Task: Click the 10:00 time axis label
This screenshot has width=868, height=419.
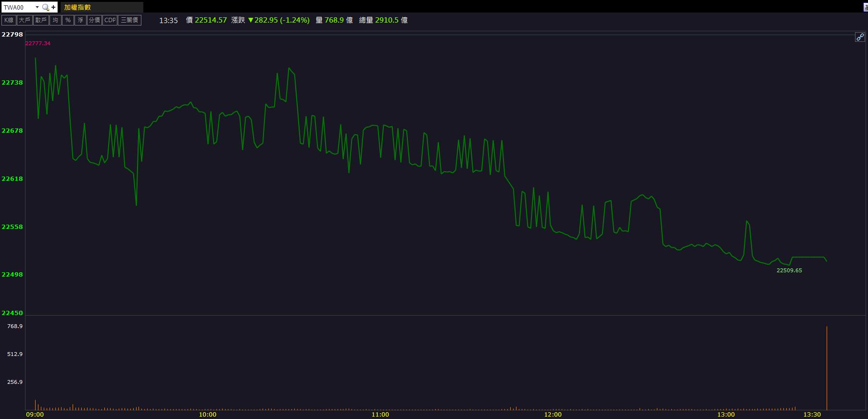Action: click(x=207, y=415)
